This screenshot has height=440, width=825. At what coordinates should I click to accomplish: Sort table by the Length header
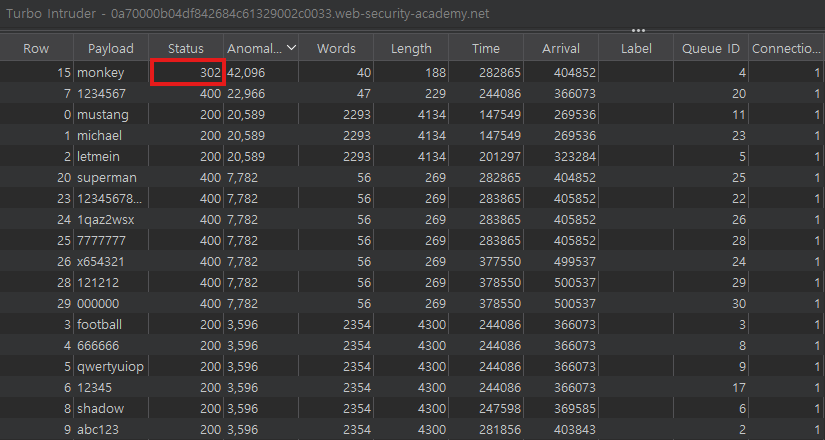tap(411, 48)
